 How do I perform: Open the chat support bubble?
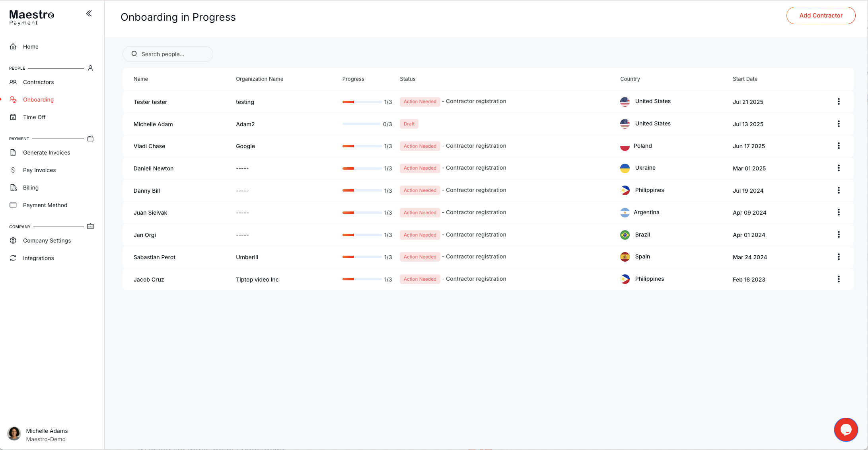[846, 429]
